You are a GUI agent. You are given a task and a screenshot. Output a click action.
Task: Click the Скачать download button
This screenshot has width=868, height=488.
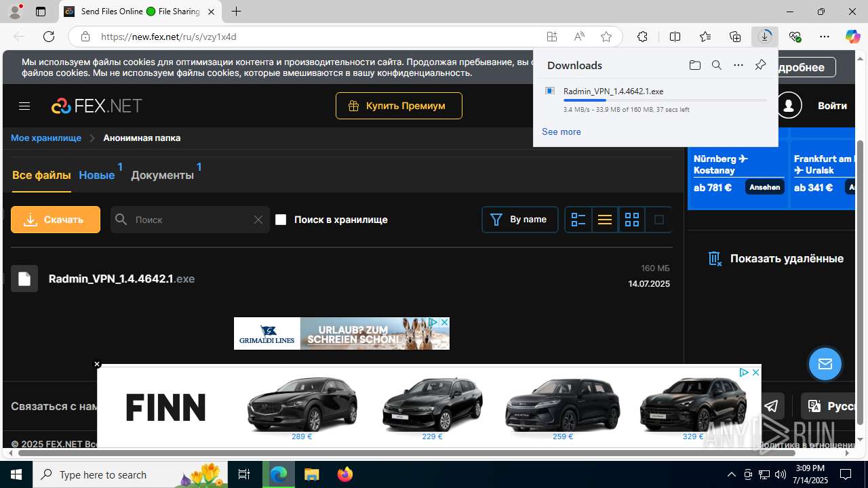56,220
